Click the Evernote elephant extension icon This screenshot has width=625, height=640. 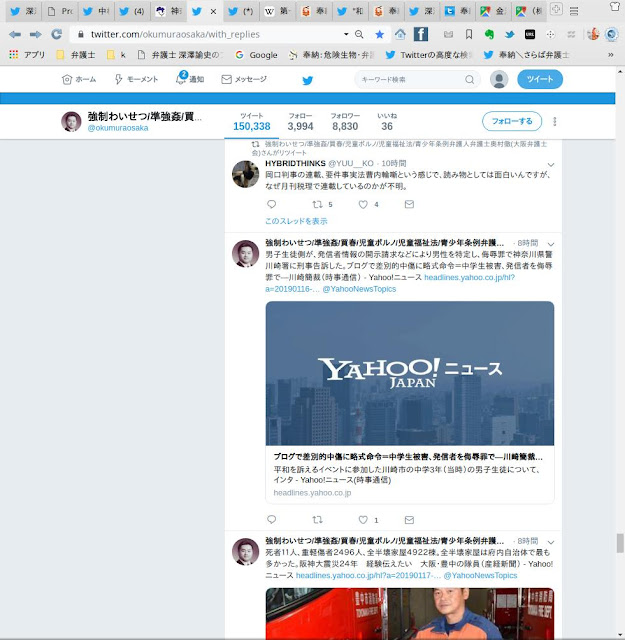coord(489,34)
